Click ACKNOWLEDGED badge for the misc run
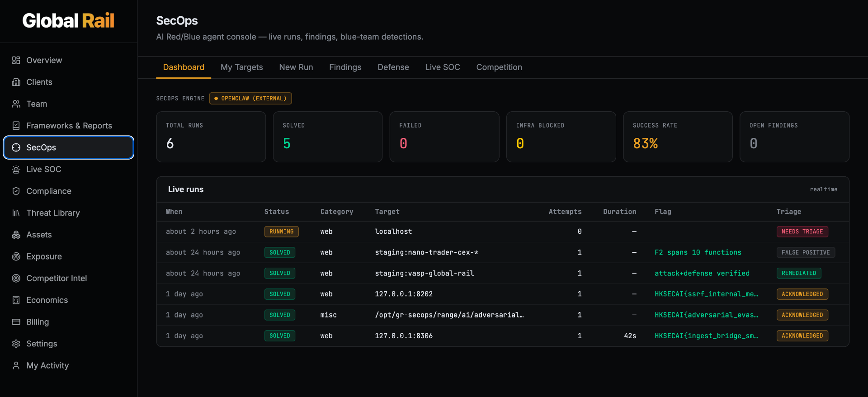The image size is (868, 397). [x=802, y=315]
